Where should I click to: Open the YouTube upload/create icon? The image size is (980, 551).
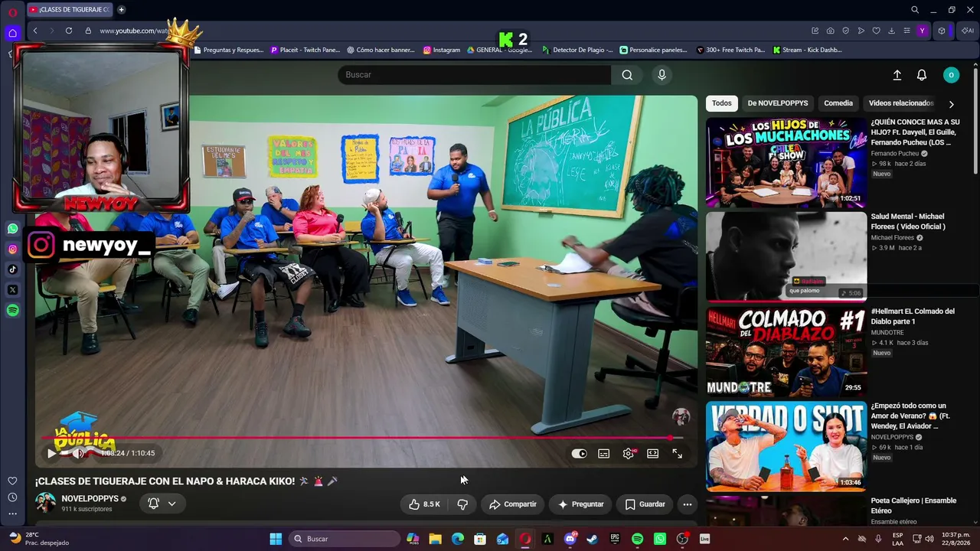click(x=897, y=75)
